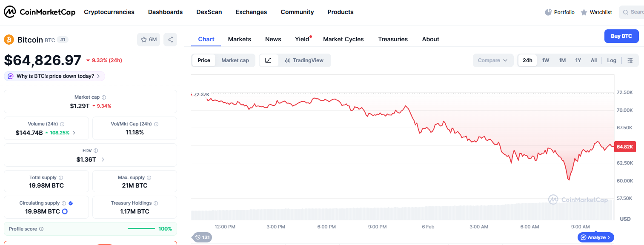Click the 131 history clock badge

[x=202, y=237]
